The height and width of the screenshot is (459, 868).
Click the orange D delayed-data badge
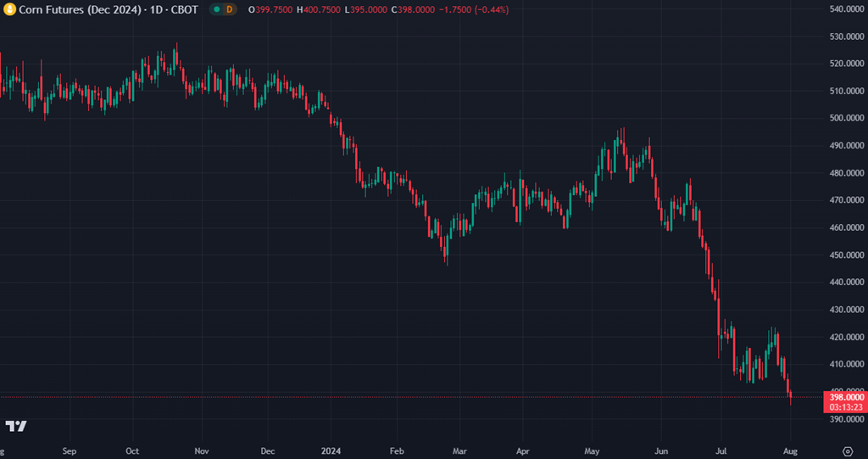pos(231,9)
